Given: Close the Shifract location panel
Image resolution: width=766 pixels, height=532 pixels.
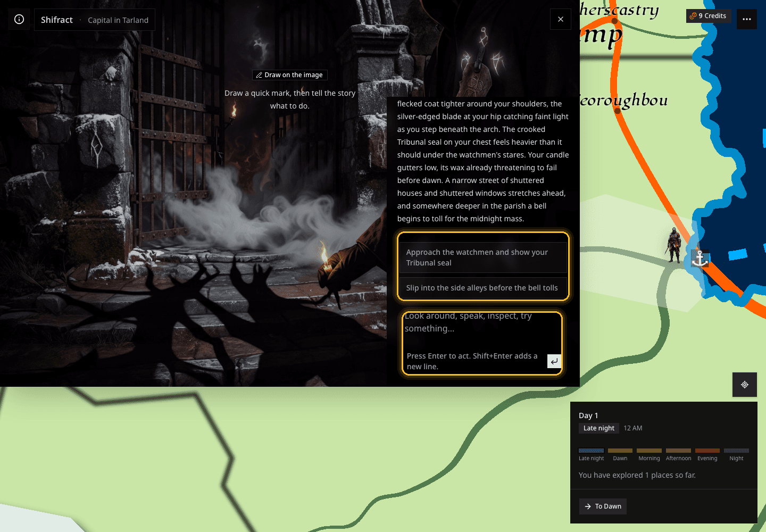Looking at the screenshot, I should click(x=560, y=19).
